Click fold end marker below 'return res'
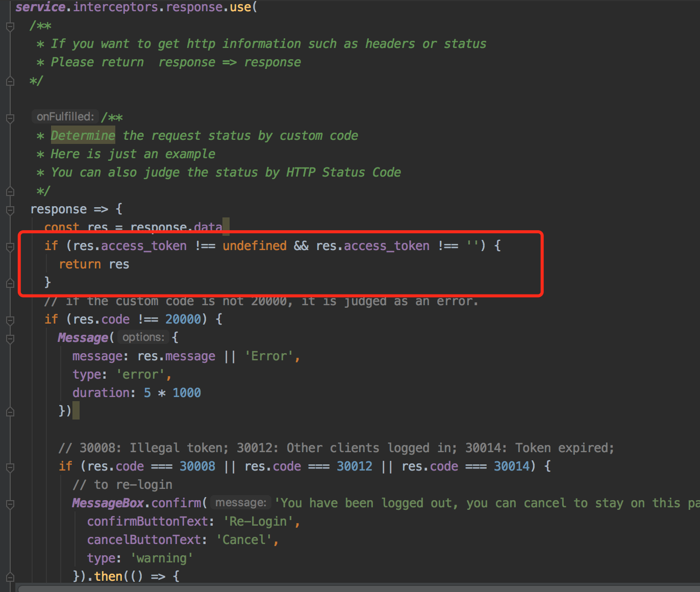Image resolution: width=700 pixels, height=592 pixels. coord(10,283)
